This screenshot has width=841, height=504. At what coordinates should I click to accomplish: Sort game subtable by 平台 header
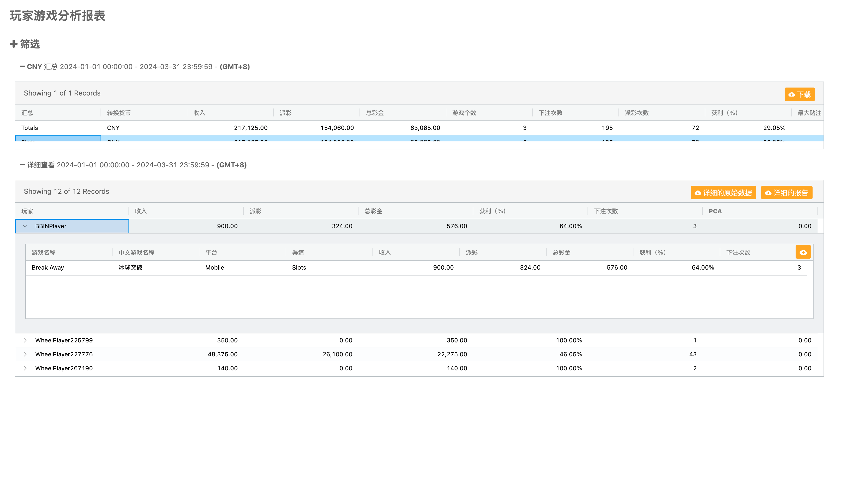tap(211, 252)
